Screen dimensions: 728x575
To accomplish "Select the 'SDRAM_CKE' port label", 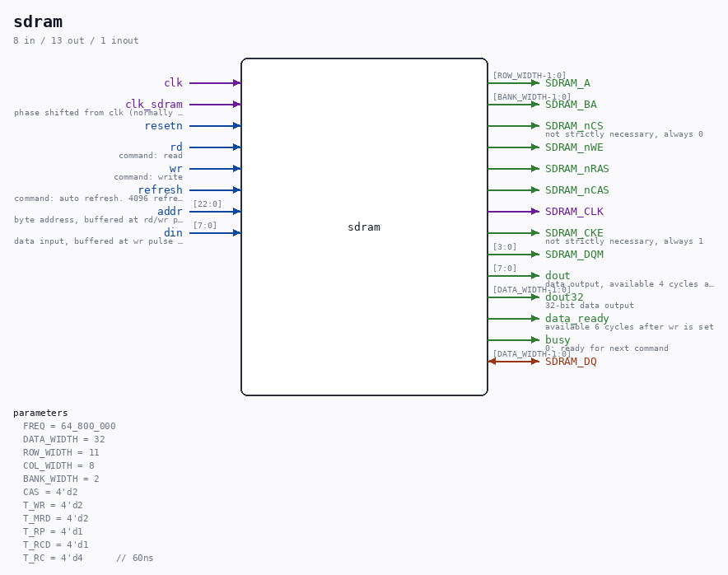I will pos(574,232).
